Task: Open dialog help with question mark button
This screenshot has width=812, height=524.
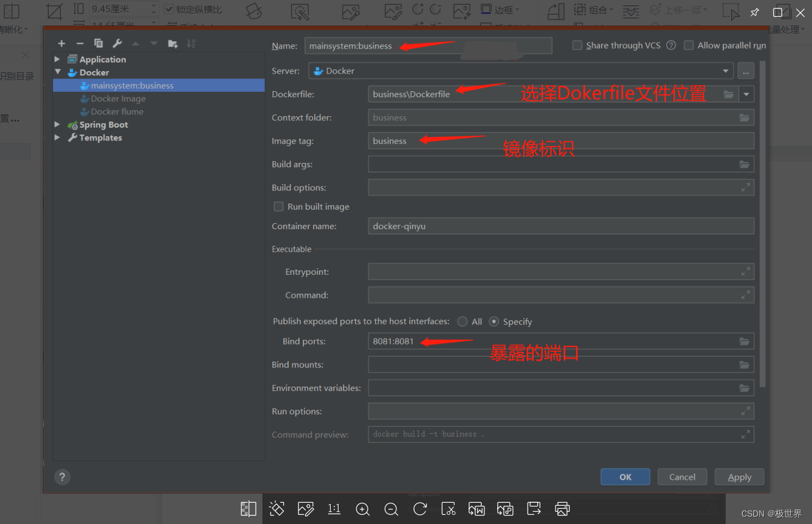Action: (62, 477)
